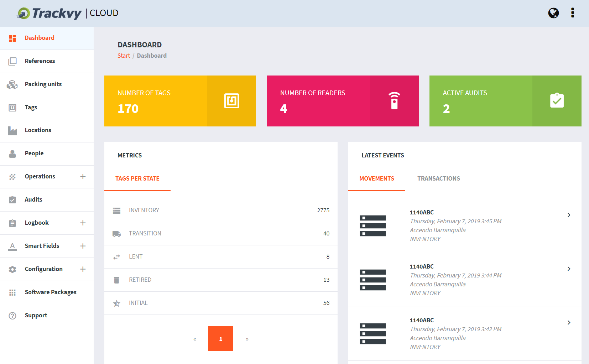Click server icon of 3:45 PM movement
Image resolution: width=589 pixels, height=364 pixels.
click(x=373, y=226)
